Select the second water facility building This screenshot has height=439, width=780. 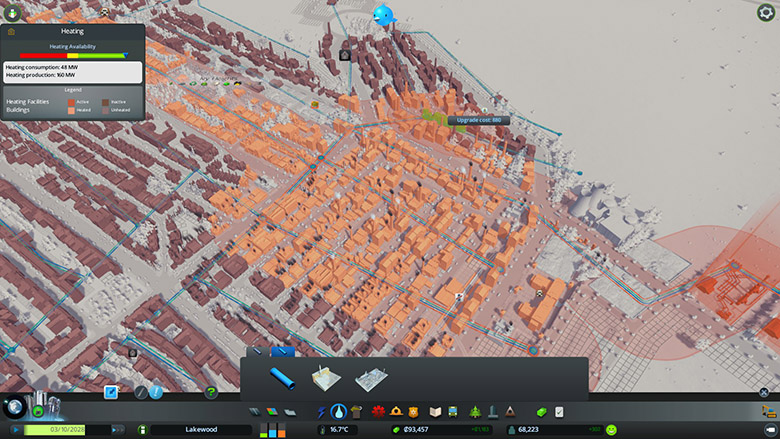(326, 378)
